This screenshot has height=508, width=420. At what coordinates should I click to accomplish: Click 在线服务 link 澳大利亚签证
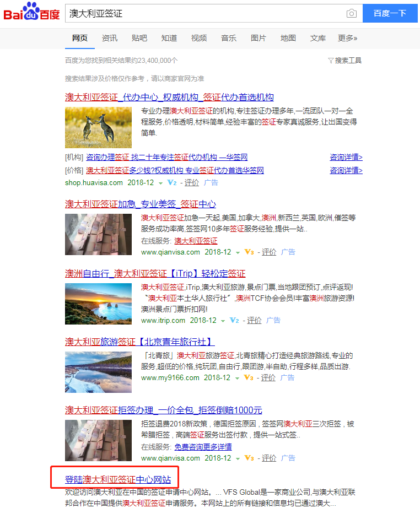click(x=196, y=241)
